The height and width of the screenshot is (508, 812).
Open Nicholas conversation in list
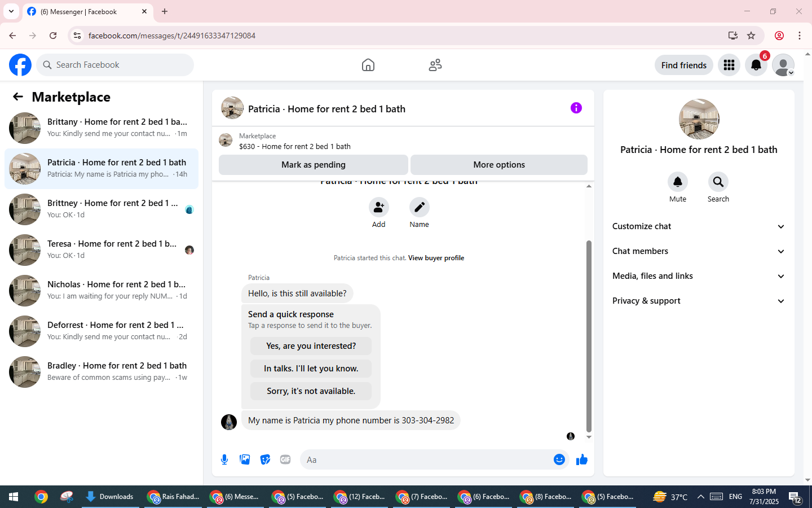click(101, 291)
